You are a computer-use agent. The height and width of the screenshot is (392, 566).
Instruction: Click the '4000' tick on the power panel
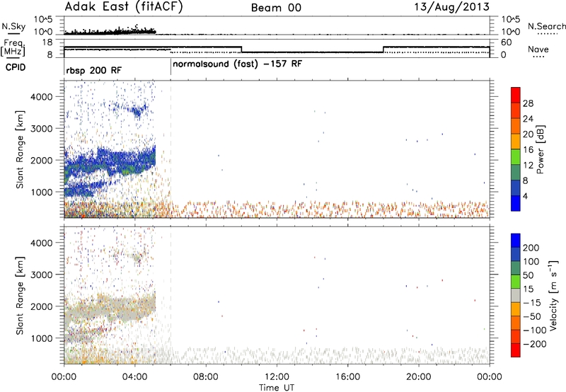tap(41, 97)
